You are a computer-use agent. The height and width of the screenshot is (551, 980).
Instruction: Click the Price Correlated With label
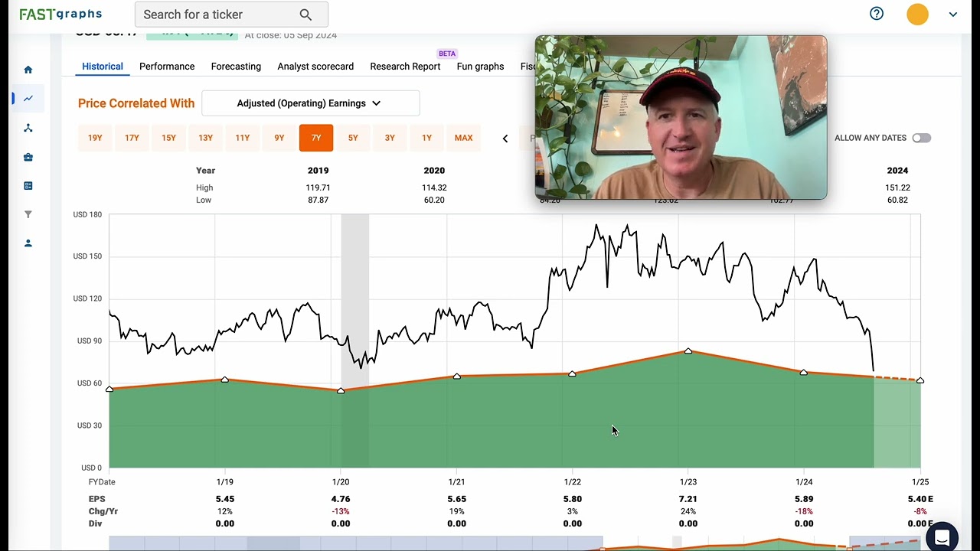(x=136, y=103)
